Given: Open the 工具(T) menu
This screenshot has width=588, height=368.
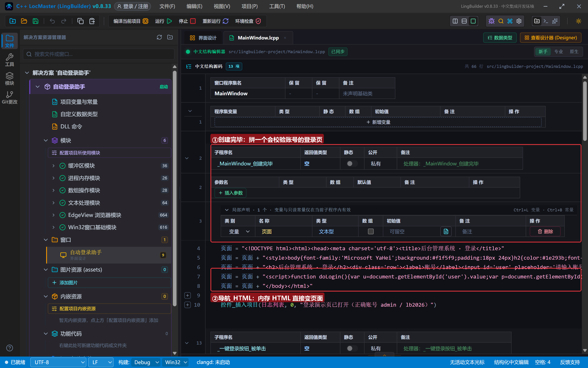Looking at the screenshot, I should [277, 6].
